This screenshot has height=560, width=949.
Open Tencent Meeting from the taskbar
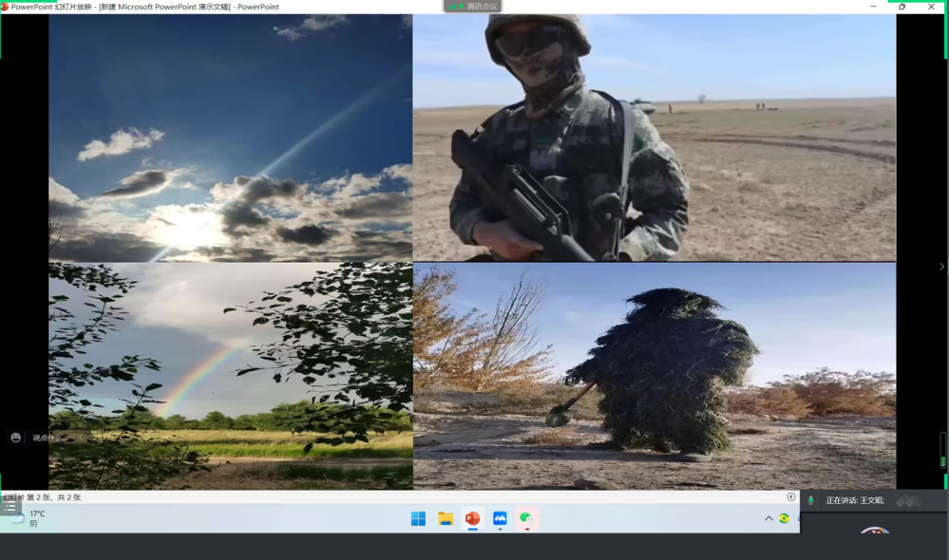tap(500, 518)
